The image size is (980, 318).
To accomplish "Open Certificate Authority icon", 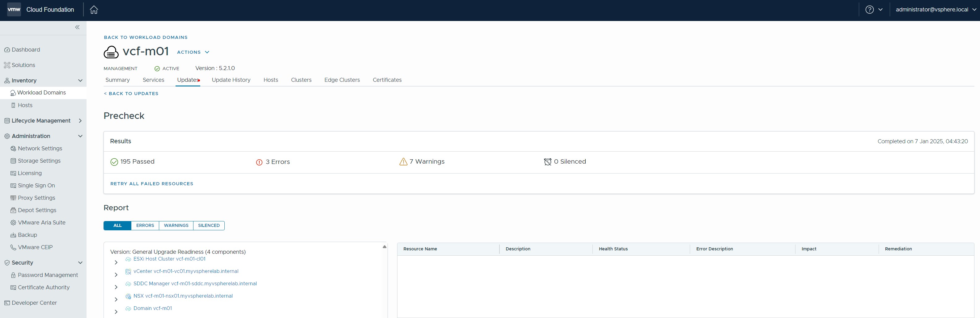I will [13, 288].
